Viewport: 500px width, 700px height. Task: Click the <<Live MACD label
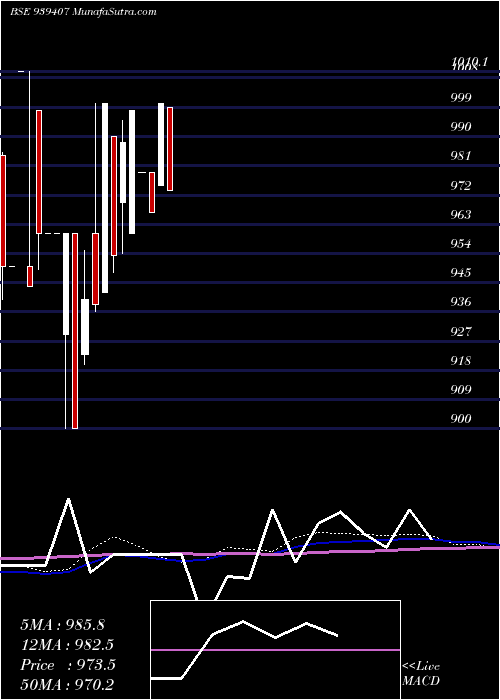[x=421, y=674]
